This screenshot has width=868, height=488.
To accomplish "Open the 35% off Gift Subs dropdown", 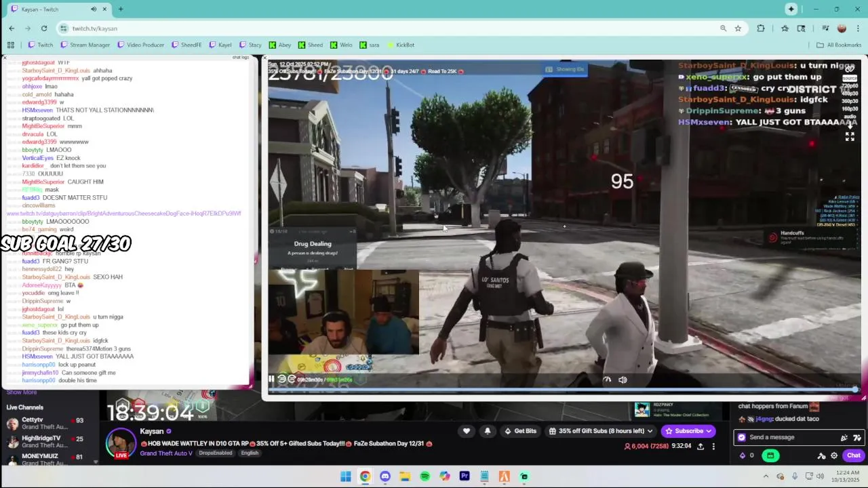I will tap(601, 431).
